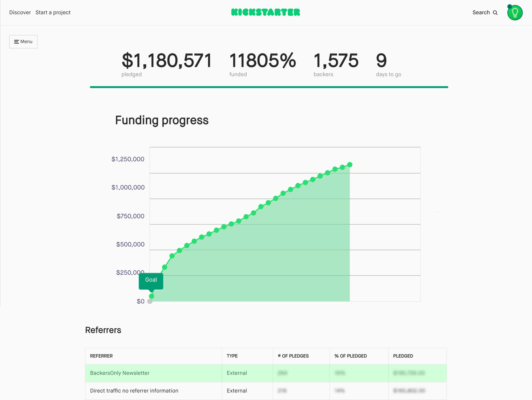Viewport: 532px width, 400px height.
Task: Sort by PLEDGED column header
Action: (403, 356)
